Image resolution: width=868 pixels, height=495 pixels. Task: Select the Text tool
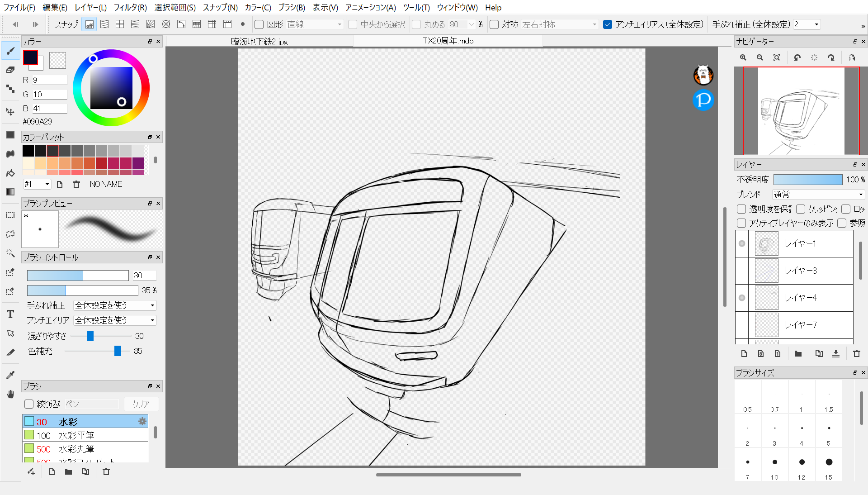pos(10,314)
